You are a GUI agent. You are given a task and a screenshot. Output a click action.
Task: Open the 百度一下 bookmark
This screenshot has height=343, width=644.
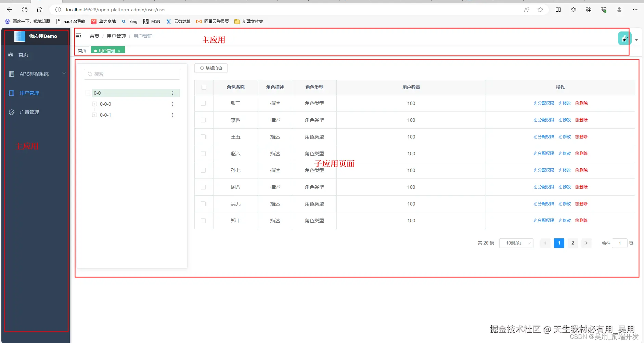coord(27,22)
